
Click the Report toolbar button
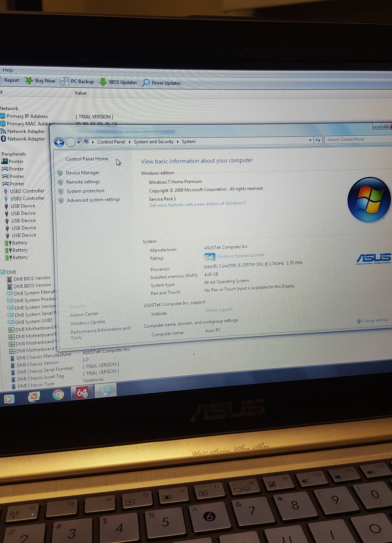pos(12,80)
